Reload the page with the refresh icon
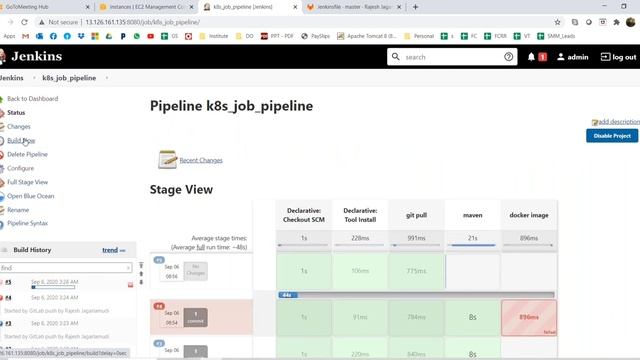 coord(24,22)
